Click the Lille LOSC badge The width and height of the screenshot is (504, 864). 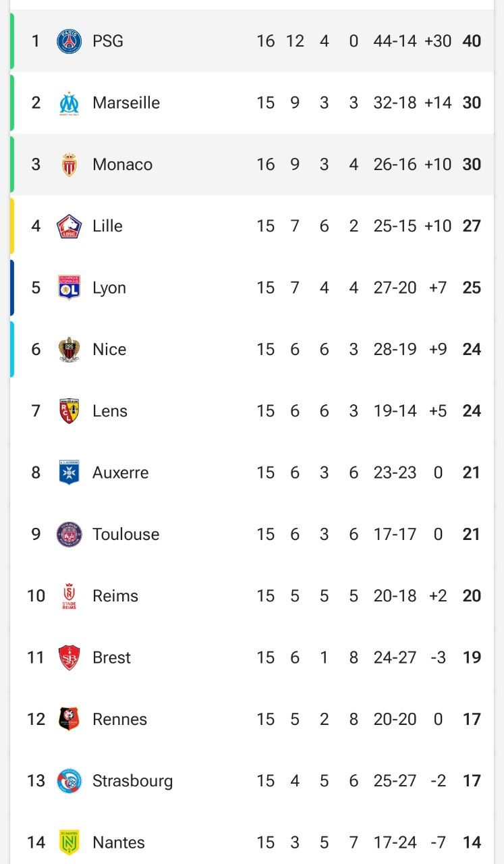coord(69,226)
